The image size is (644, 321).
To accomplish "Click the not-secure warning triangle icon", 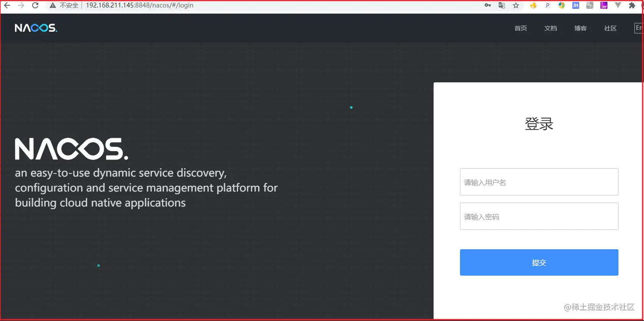I will tap(53, 6).
